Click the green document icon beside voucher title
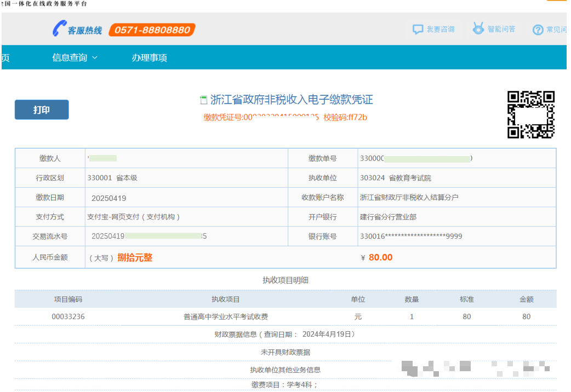 click(x=204, y=100)
